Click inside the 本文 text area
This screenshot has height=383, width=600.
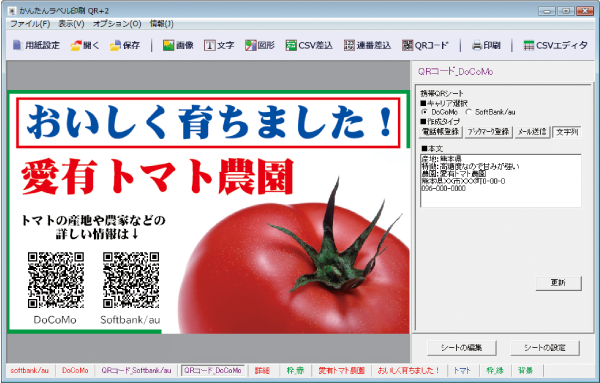click(x=501, y=181)
